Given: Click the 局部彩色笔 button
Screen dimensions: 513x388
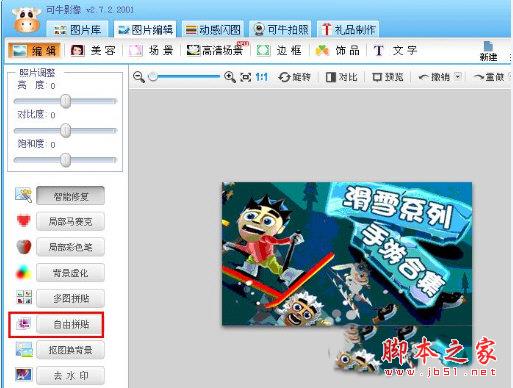Looking at the screenshot, I should [70, 247].
